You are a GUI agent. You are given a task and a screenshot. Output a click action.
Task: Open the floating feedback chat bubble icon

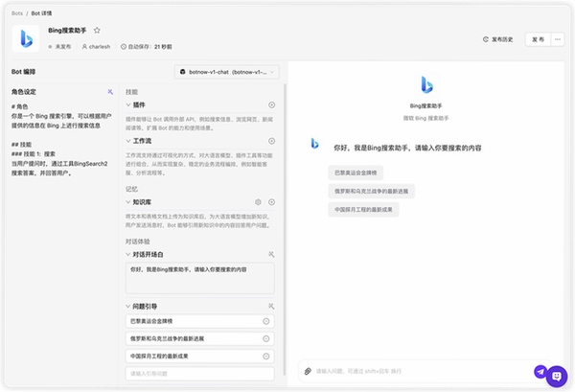click(557, 377)
